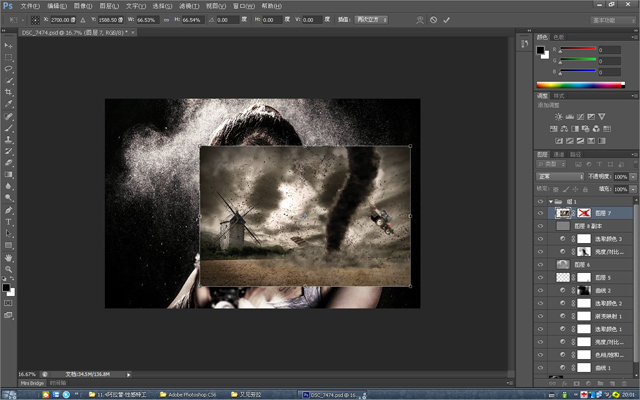
Task: Select the Zoom tool in the toolbox
Action: [x=9, y=269]
